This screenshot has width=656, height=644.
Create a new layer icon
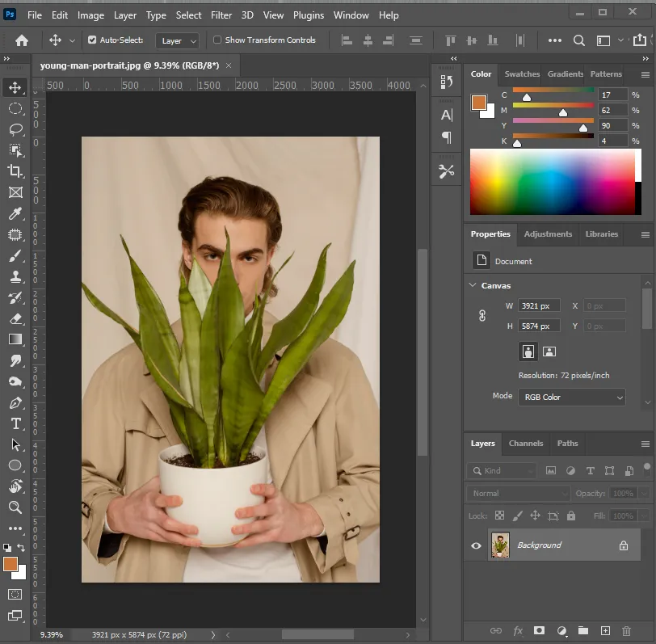pyautogui.click(x=604, y=630)
